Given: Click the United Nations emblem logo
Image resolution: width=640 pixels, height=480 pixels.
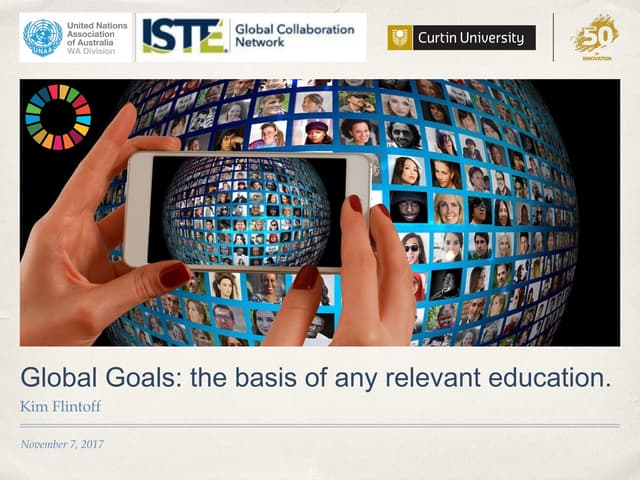Looking at the screenshot, I should pos(43,38).
